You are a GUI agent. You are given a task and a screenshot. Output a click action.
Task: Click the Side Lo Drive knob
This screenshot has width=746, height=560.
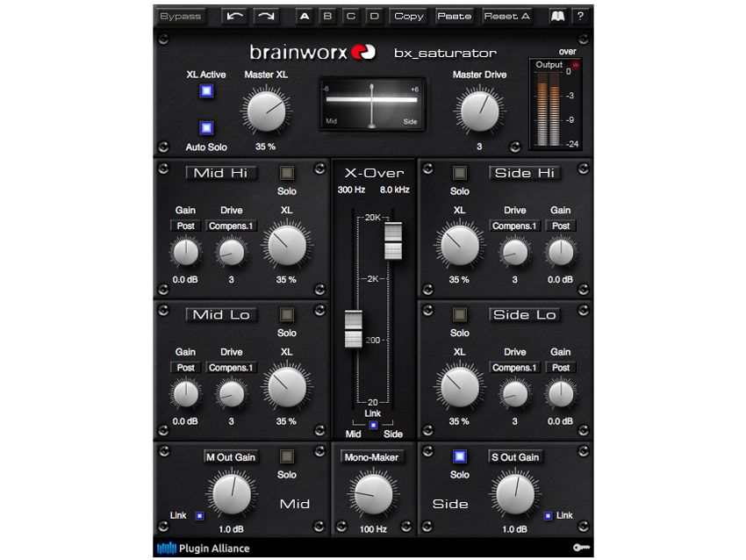coord(515,394)
